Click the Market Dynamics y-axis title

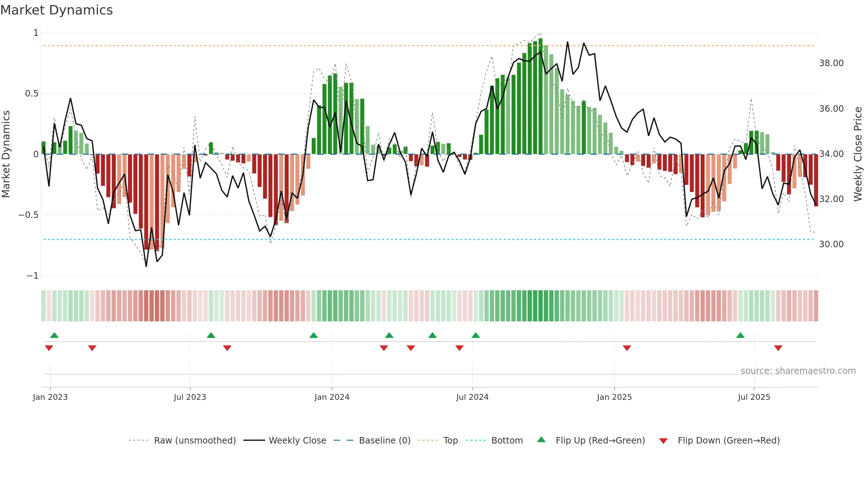pos(6,154)
